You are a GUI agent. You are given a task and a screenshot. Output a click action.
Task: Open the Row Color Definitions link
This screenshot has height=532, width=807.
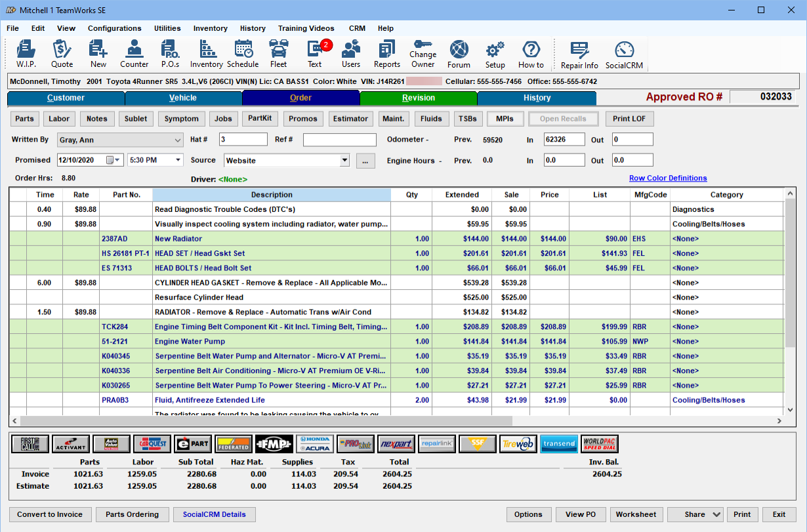coord(668,178)
